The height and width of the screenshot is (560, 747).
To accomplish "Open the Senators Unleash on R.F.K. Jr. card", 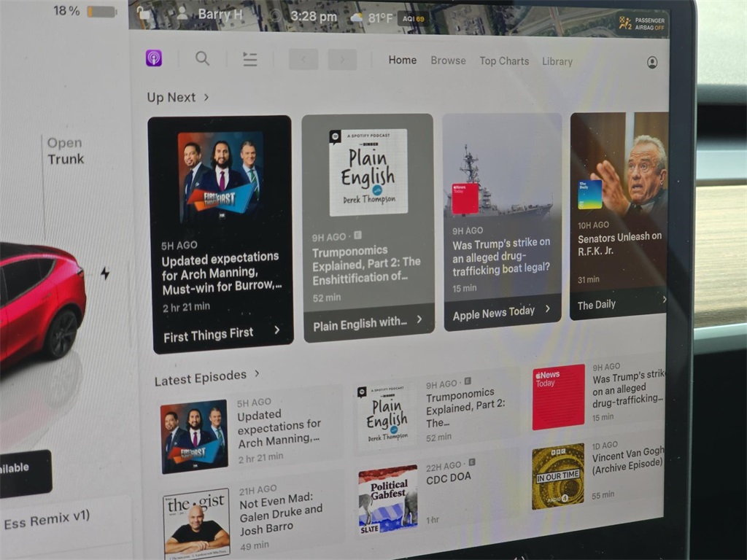I will [619, 216].
